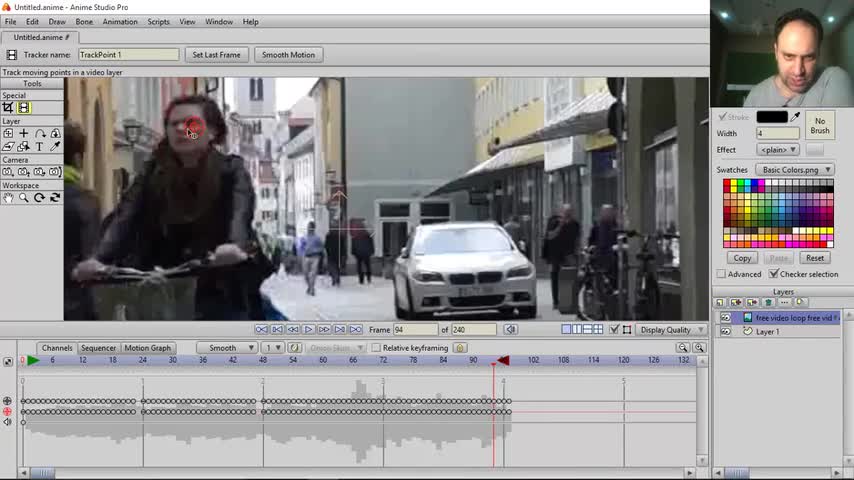The height and width of the screenshot is (480, 854).
Task: Toggle the Relative keyframing checkbox
Action: [x=376, y=348]
